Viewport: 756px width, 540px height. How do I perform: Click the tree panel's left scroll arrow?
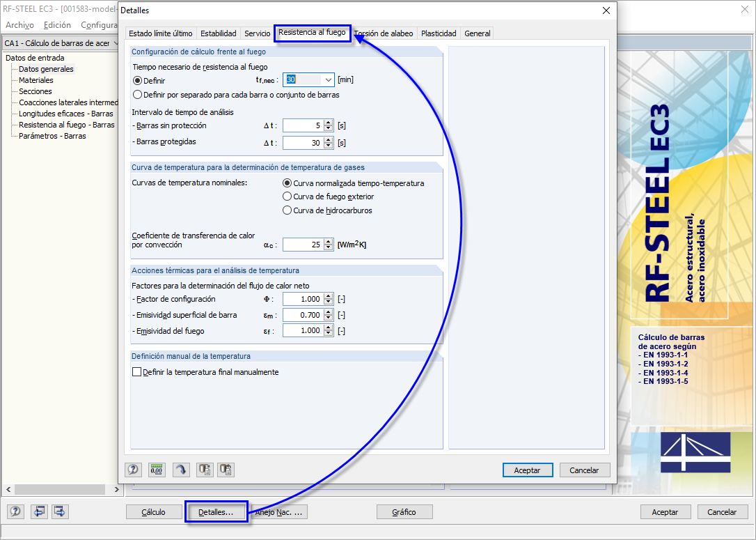point(8,489)
